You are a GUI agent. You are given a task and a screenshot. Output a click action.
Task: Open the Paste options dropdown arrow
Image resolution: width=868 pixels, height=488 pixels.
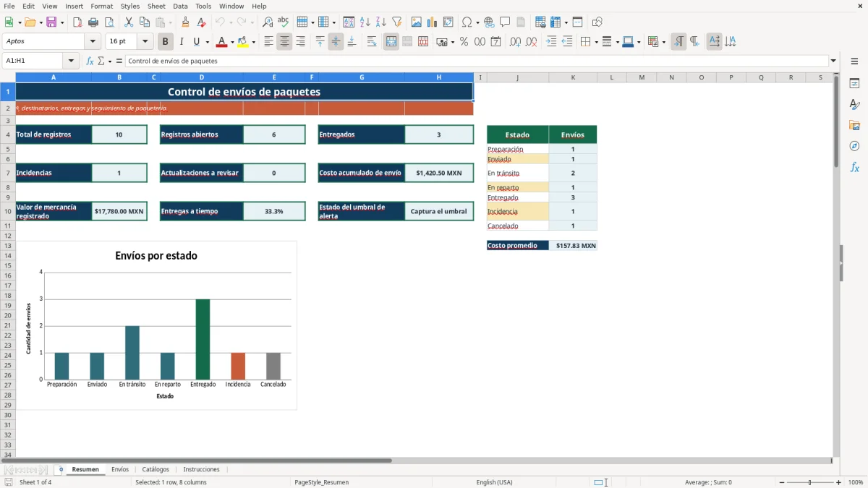pos(170,22)
